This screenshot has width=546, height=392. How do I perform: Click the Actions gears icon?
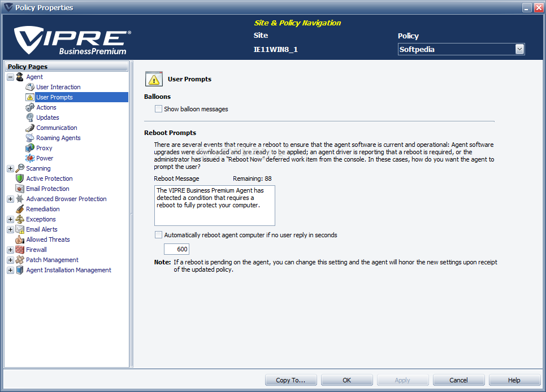30,107
